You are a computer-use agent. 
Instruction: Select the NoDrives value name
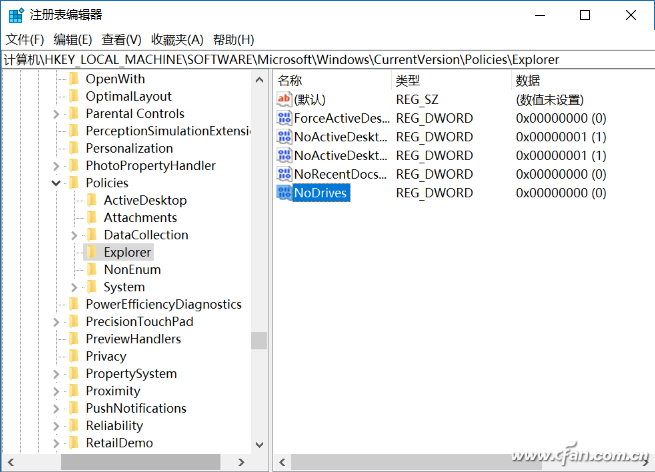(x=320, y=193)
